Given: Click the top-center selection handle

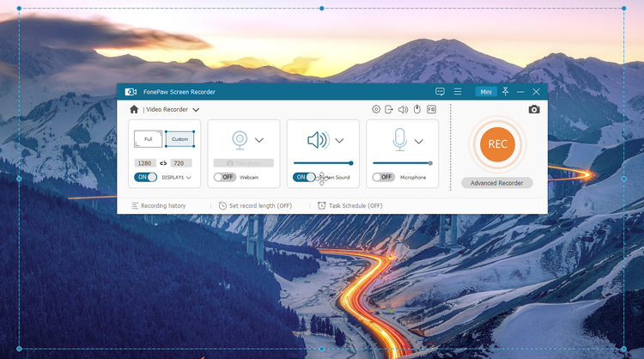Looking at the screenshot, I should coord(322,9).
